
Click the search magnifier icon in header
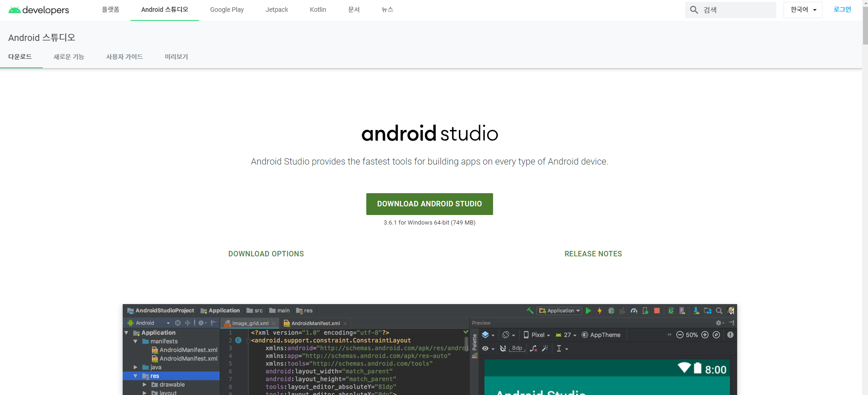694,10
